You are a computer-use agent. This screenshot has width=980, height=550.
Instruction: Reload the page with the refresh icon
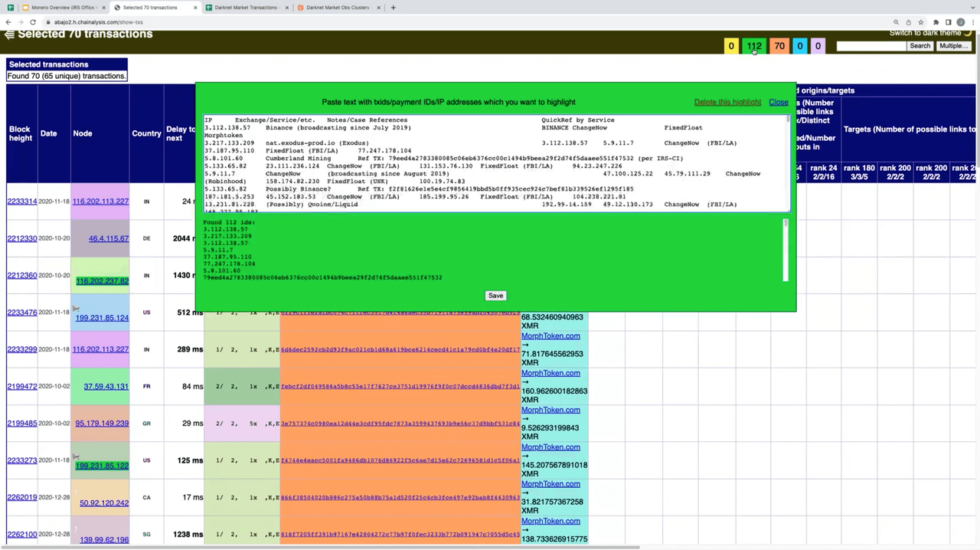pyautogui.click(x=33, y=22)
